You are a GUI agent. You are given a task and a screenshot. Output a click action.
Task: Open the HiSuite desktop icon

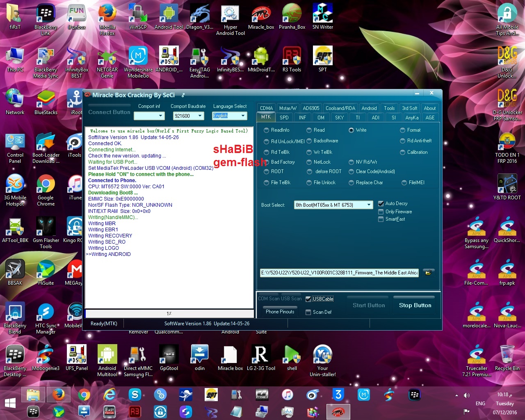(x=46, y=273)
